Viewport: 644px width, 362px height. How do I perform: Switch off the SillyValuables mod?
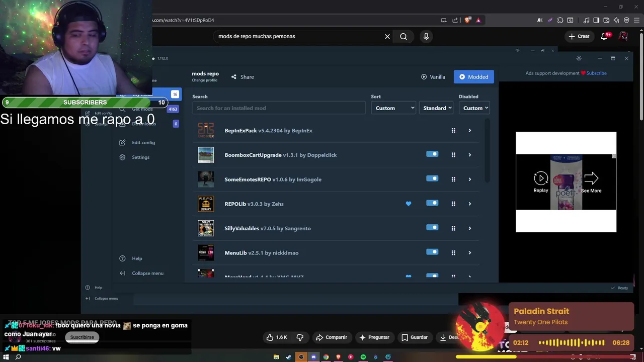pyautogui.click(x=432, y=227)
